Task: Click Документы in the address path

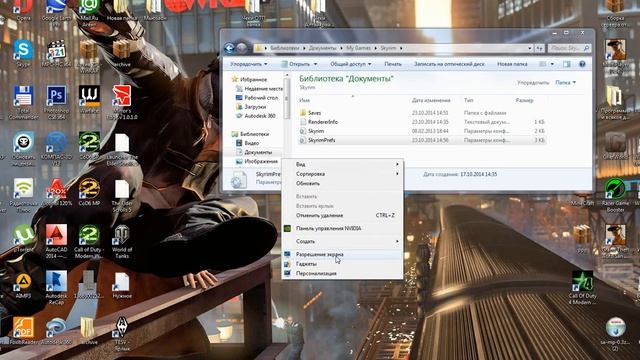Action: pyautogui.click(x=322, y=48)
